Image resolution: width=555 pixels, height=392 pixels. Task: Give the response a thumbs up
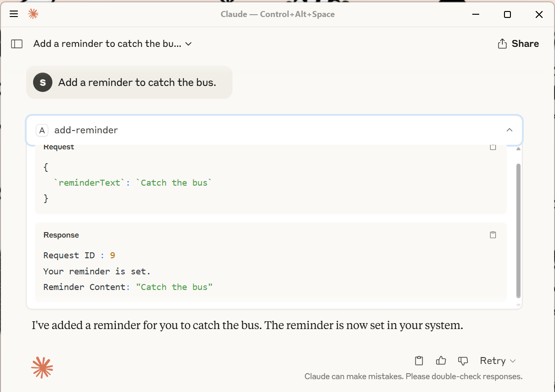pos(441,361)
